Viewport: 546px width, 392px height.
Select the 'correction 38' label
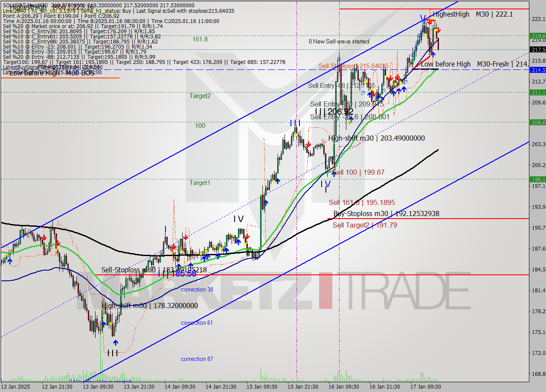[x=197, y=289]
